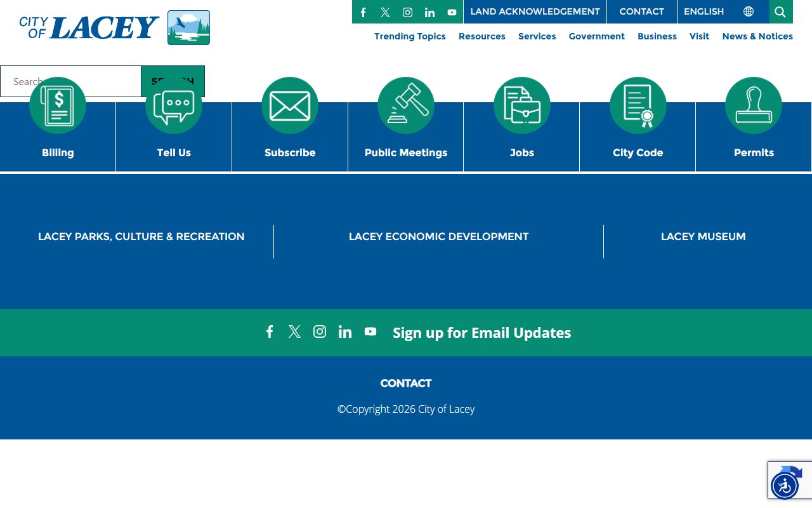Go to Lacey Museum
812x508 pixels.
pyautogui.click(x=703, y=236)
